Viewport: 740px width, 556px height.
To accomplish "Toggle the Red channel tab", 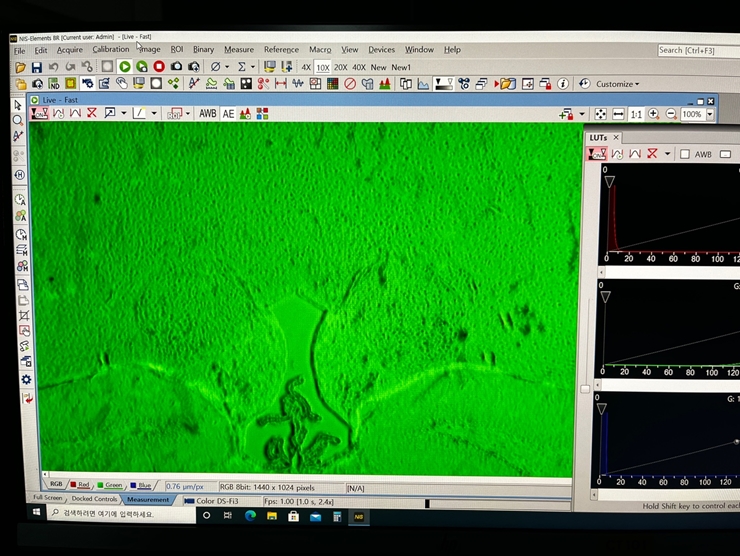I will 79,486.
